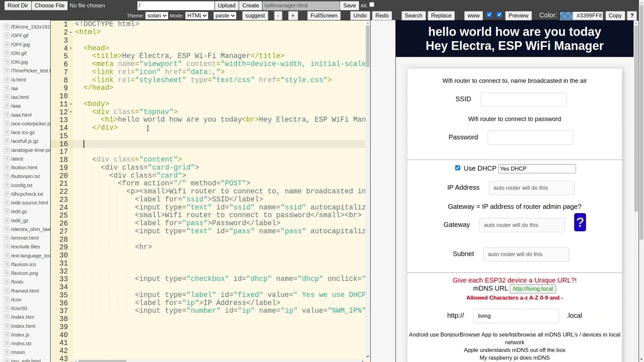Screen dimensions: 644x362
Task: Click the Replace button
Action: pos(441,16)
